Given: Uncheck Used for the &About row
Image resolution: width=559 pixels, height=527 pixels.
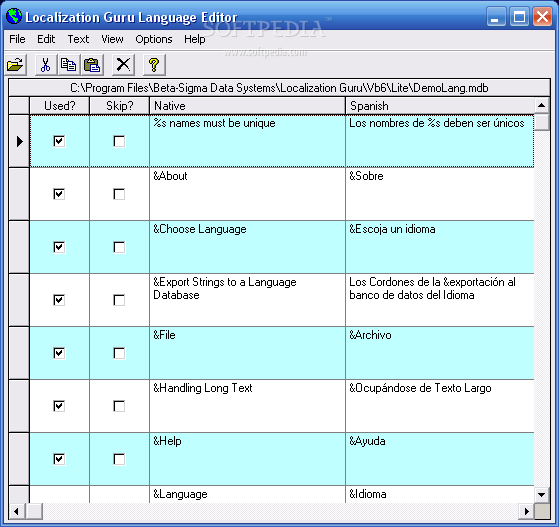Looking at the screenshot, I should click(x=59, y=194).
